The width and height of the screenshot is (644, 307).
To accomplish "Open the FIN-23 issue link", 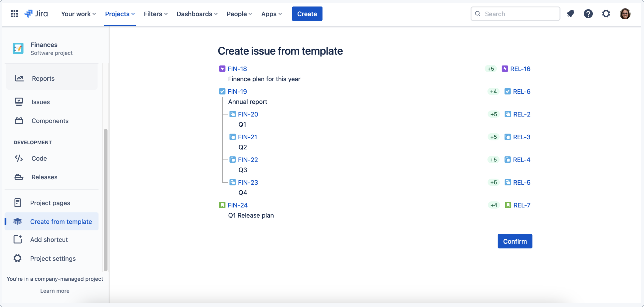I will click(x=248, y=182).
